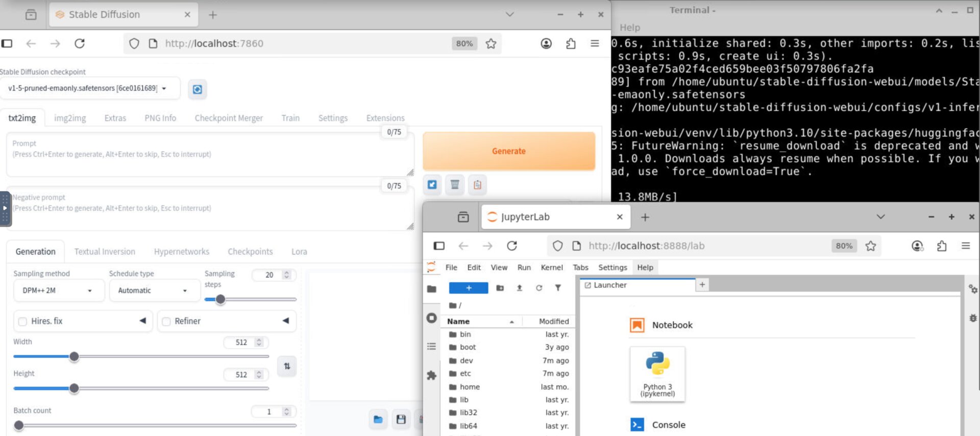Click the switch width and height icon
This screenshot has width=980, height=436.
[x=287, y=366]
